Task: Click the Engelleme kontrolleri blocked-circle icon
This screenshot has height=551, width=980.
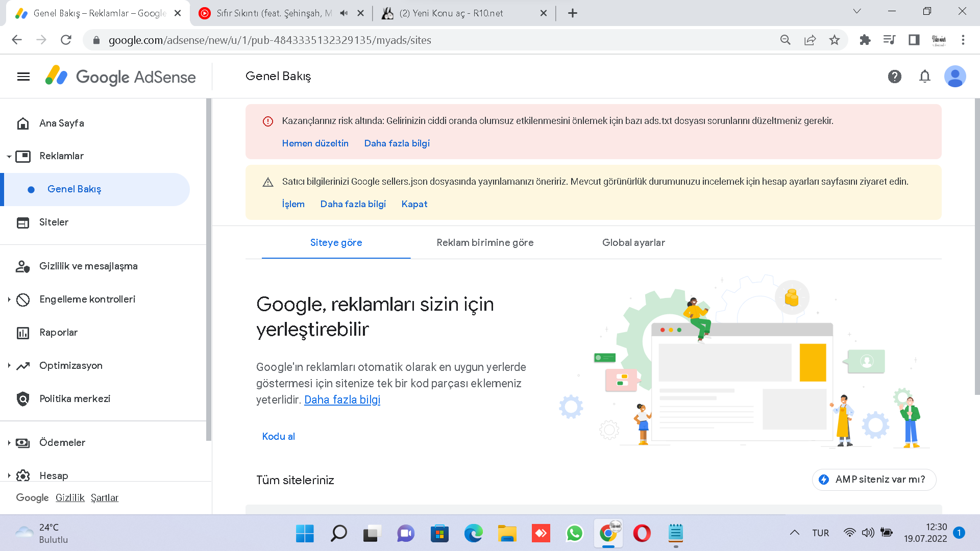Action: [x=23, y=299]
